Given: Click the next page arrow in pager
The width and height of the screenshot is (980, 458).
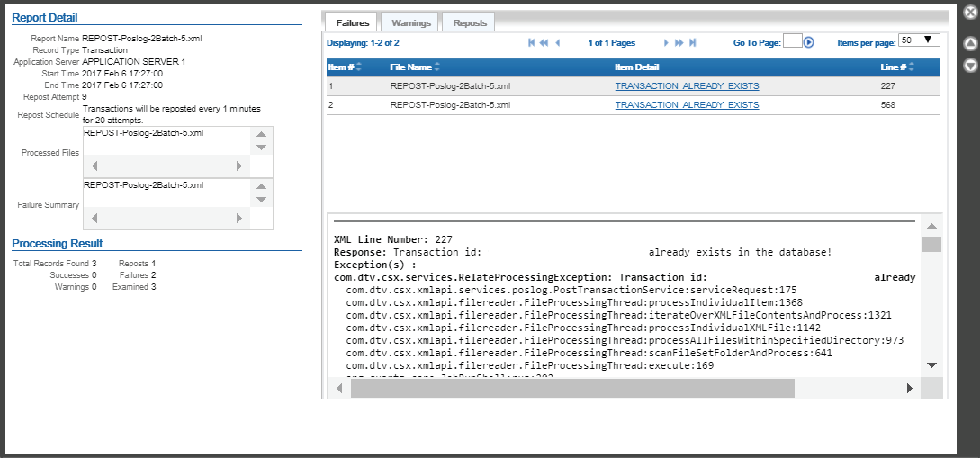Looking at the screenshot, I should click(666, 42).
